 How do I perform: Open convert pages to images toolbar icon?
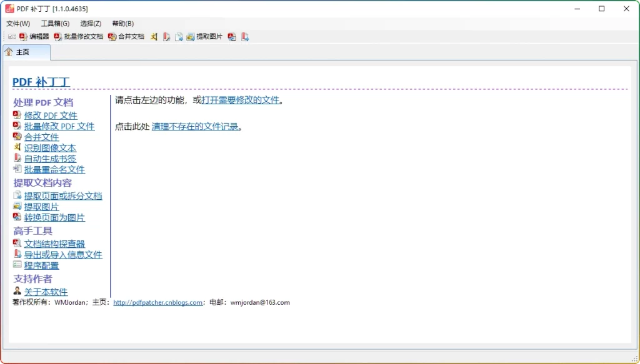click(231, 36)
